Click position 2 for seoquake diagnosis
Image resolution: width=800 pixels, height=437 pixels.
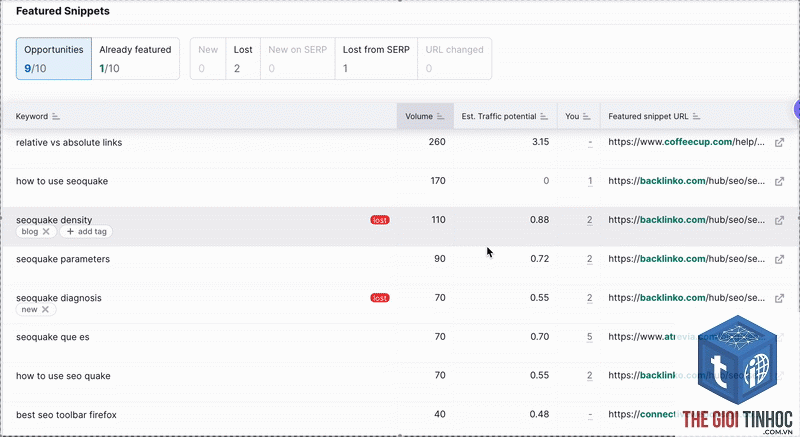click(590, 298)
